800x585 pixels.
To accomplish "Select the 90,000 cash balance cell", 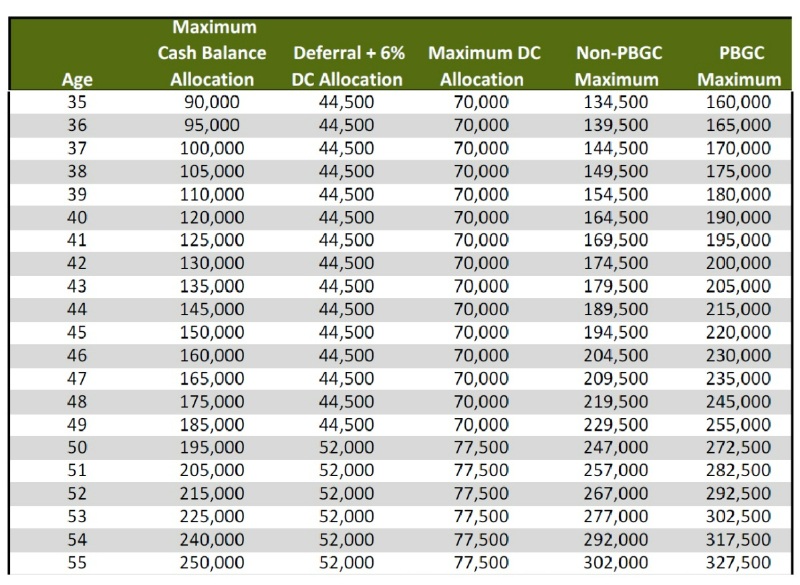I will point(212,102).
